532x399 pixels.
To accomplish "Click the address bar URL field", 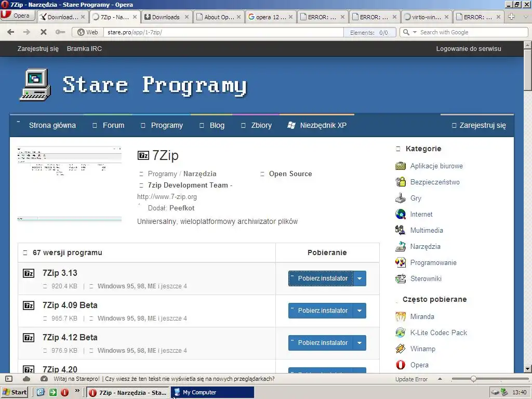I will pos(224,32).
